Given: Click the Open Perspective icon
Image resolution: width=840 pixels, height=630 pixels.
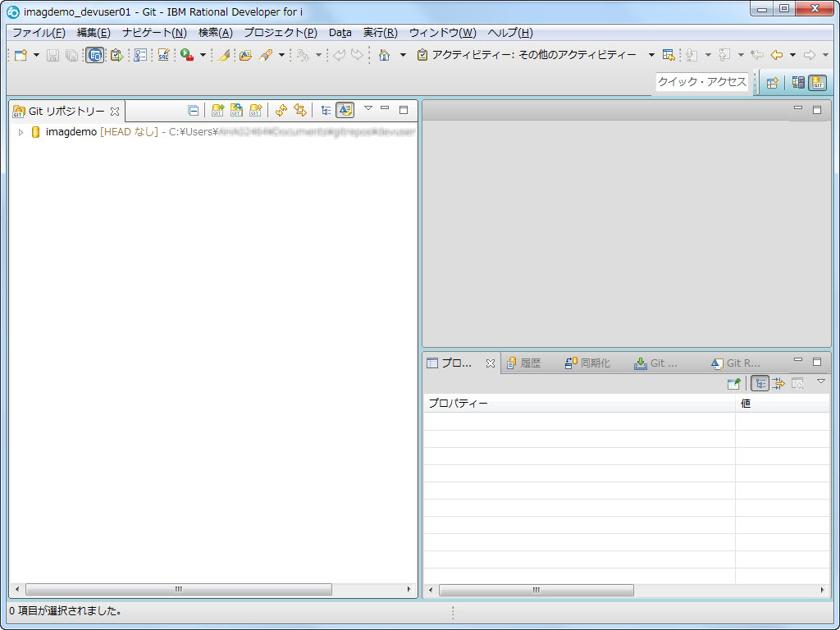Looking at the screenshot, I should pyautogui.click(x=772, y=83).
